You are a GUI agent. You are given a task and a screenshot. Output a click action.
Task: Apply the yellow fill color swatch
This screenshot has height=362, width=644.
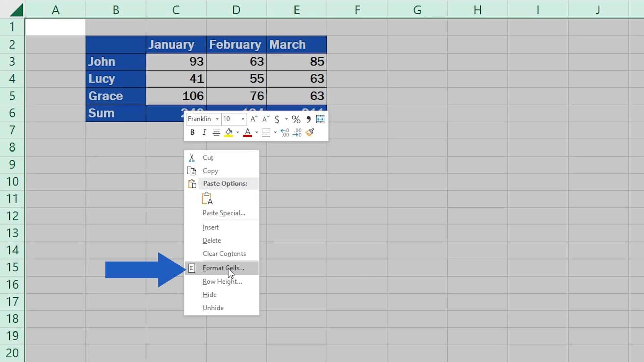[229, 133]
